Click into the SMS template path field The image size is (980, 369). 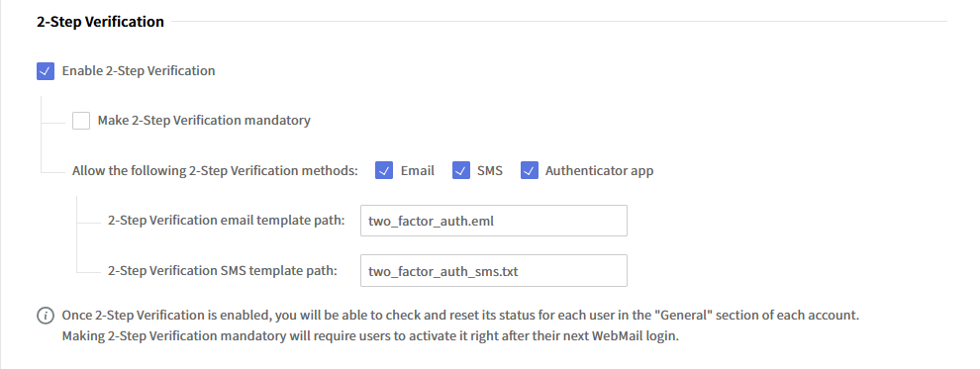coord(494,270)
